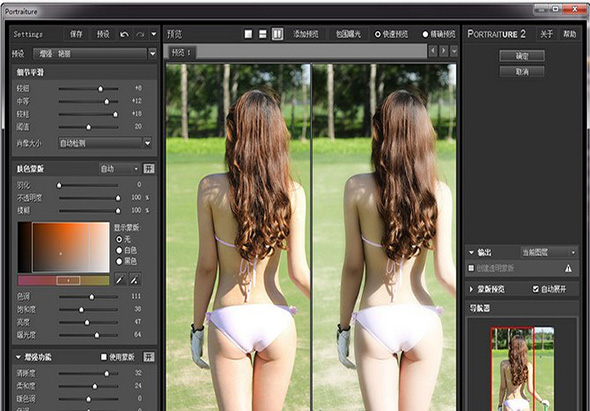
Task: Open the preview tabs list dropdown arrow
Action: (x=454, y=50)
